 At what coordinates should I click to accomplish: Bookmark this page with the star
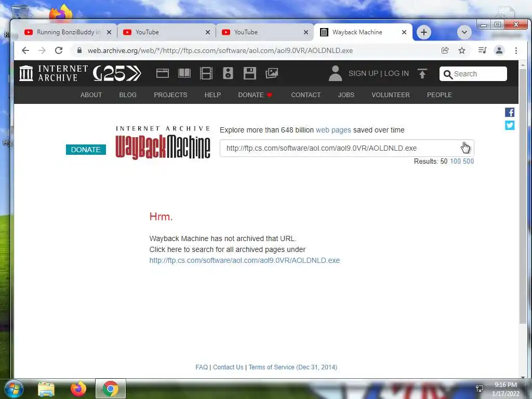pyautogui.click(x=462, y=50)
